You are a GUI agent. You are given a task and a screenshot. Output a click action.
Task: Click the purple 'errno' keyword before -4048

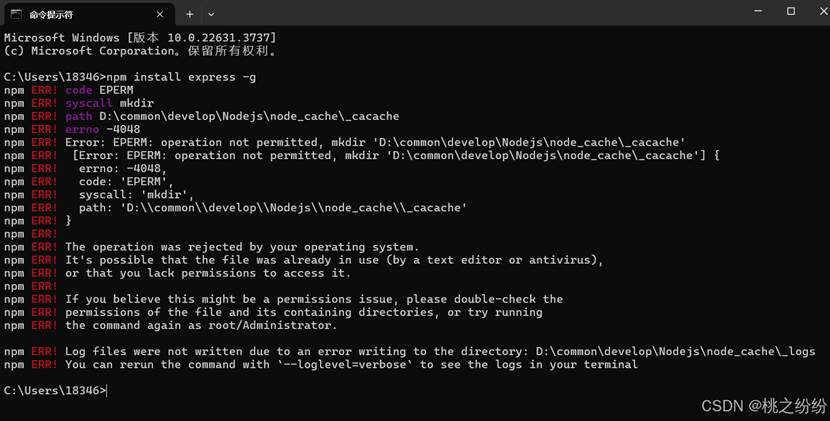[82, 129]
